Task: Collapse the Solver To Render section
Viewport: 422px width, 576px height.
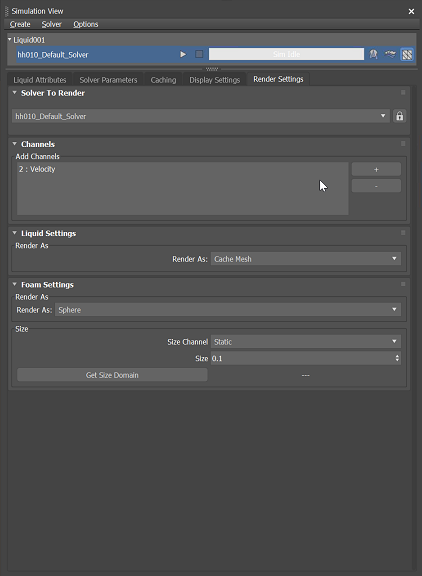Action: pyautogui.click(x=15, y=93)
